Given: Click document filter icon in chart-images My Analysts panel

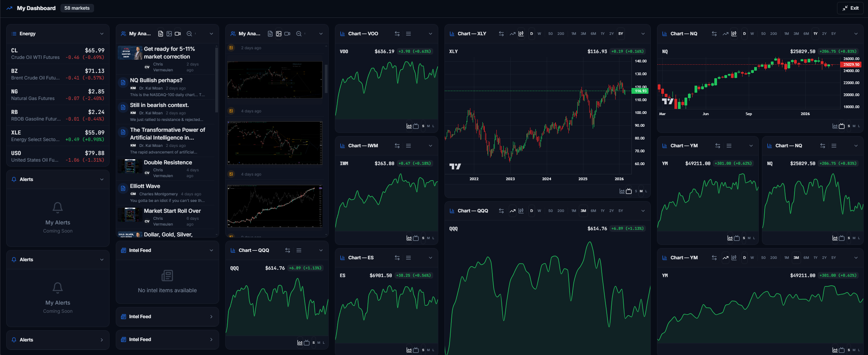Looking at the screenshot, I should [x=270, y=34].
